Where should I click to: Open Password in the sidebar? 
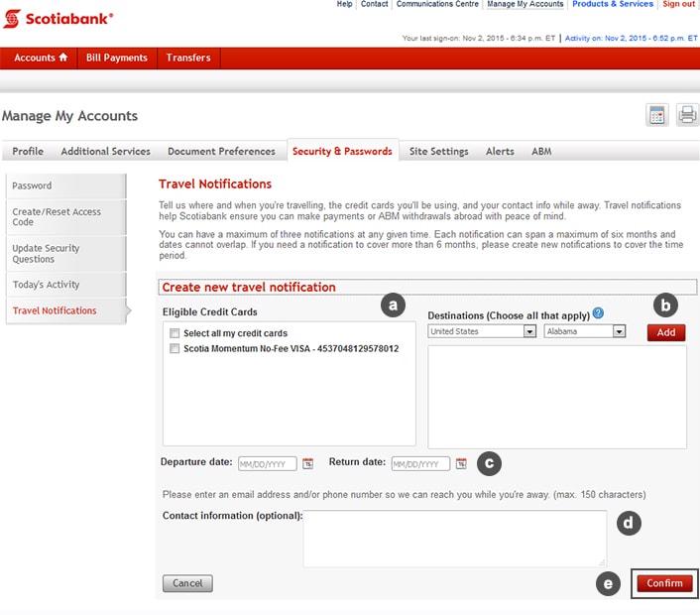point(66,185)
